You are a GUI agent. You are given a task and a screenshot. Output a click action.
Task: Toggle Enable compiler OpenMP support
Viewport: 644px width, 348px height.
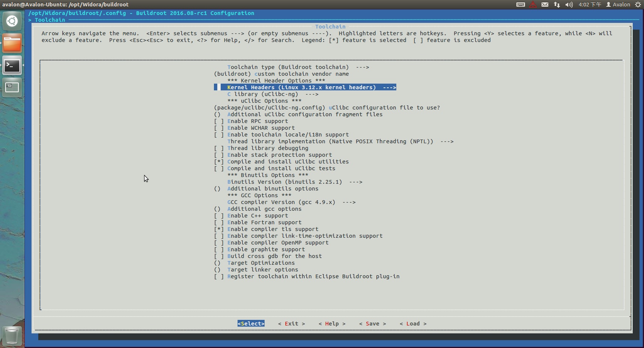(271, 243)
